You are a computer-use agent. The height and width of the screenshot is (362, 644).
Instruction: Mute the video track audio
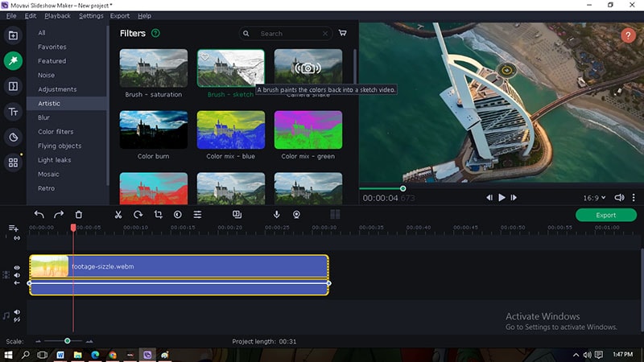tap(17, 275)
